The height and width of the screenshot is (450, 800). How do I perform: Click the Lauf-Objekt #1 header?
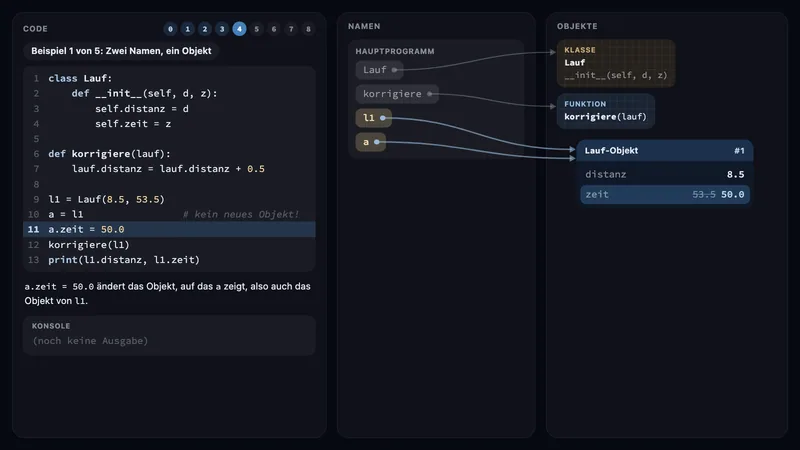click(x=665, y=151)
